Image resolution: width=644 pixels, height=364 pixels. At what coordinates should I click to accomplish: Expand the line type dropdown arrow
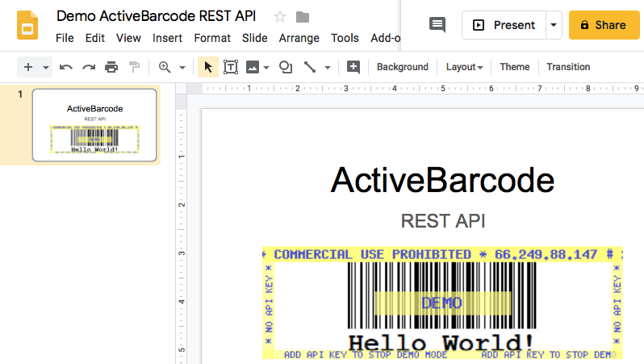point(328,67)
